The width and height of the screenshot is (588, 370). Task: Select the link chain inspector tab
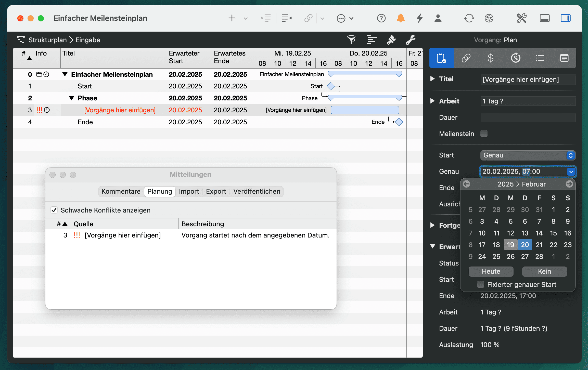coord(466,58)
